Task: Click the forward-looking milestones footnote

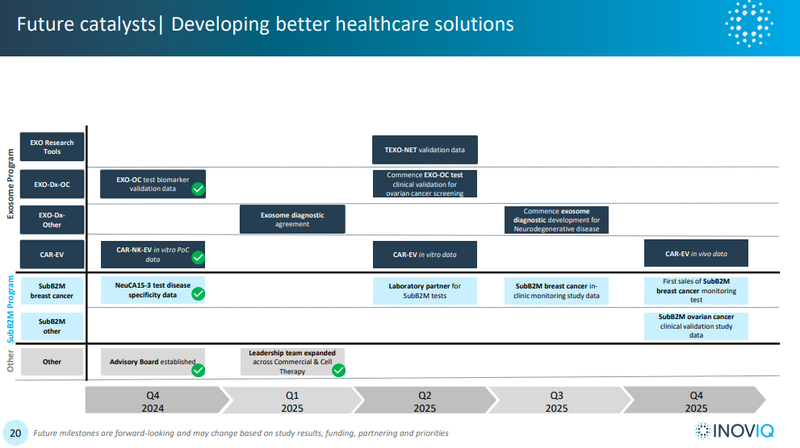Action: click(x=241, y=433)
